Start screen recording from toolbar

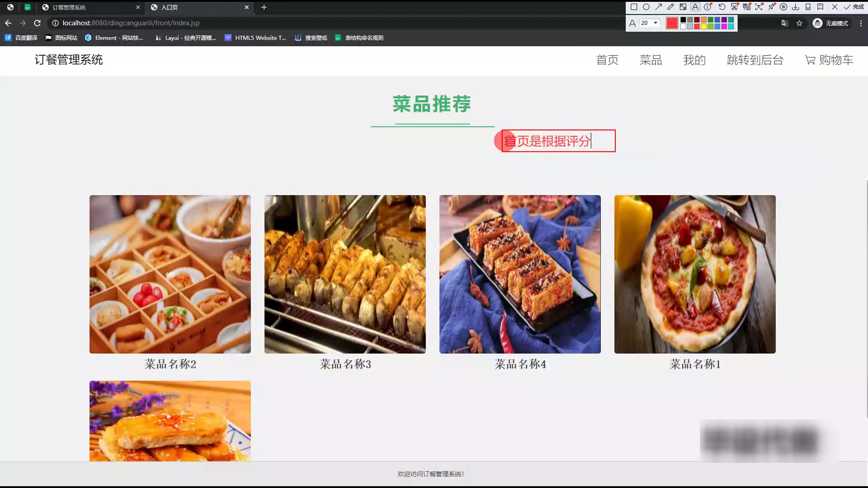point(783,7)
